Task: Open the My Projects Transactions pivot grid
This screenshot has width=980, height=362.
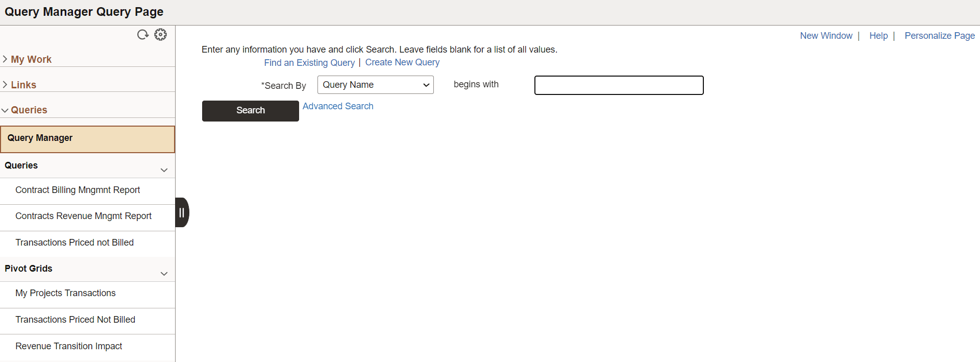Action: (65, 293)
